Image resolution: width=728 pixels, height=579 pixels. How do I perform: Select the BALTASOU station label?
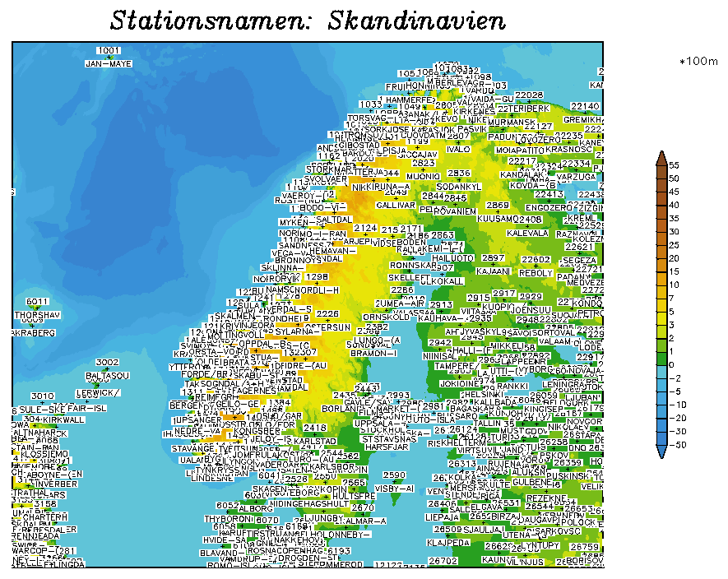tap(108, 376)
